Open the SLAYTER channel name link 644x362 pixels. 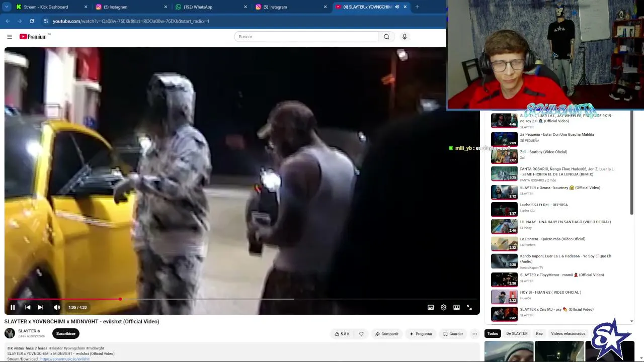(x=27, y=331)
